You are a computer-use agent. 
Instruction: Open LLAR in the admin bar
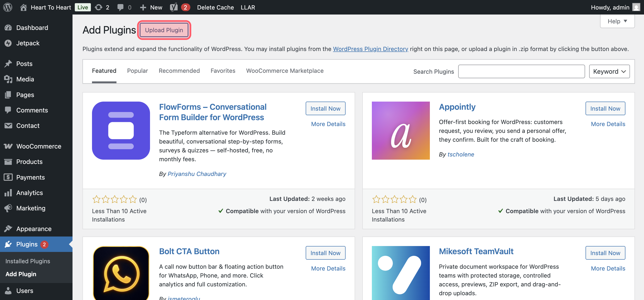248,7
